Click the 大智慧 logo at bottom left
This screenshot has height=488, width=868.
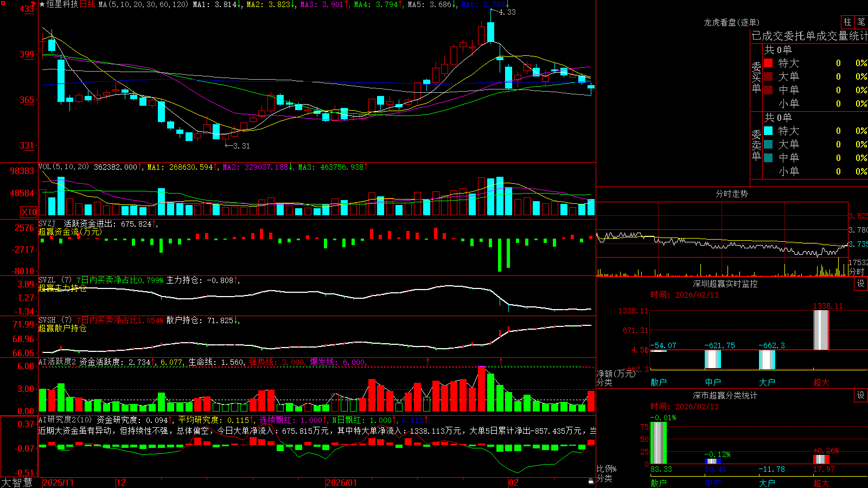coord(17,483)
